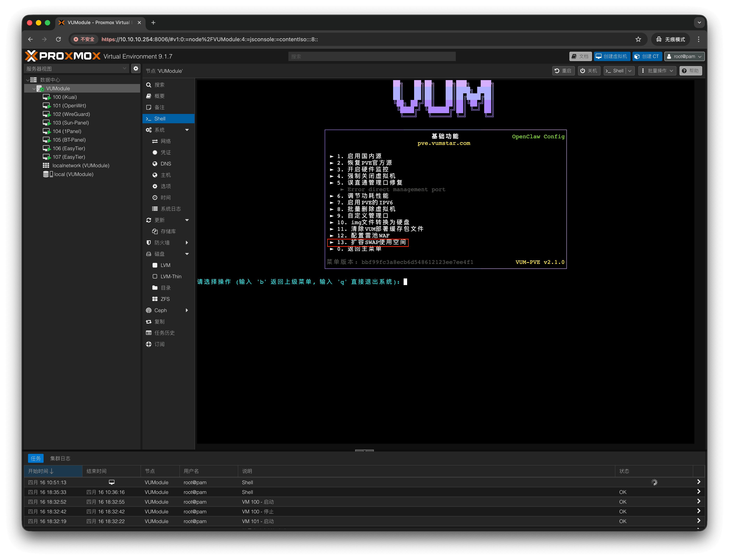Screen dimensions: 729x560
Task: Switch to the 任务 tab
Action: click(x=36, y=459)
